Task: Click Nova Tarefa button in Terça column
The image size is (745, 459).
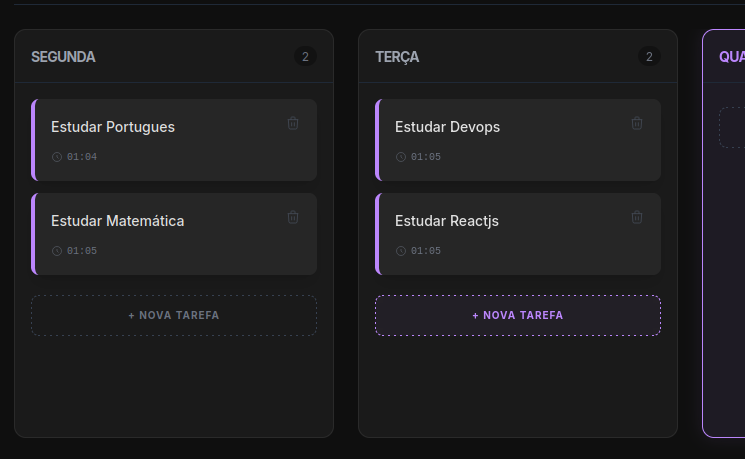Action: 518,315
